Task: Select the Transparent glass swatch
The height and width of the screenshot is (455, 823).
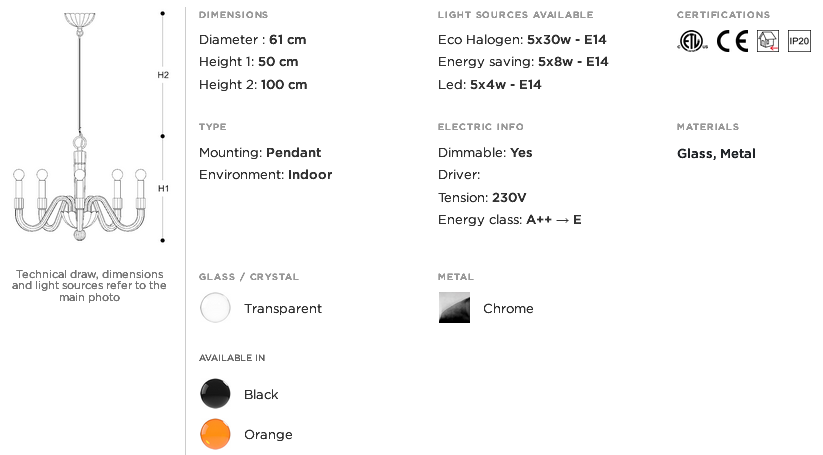Action: (215, 308)
